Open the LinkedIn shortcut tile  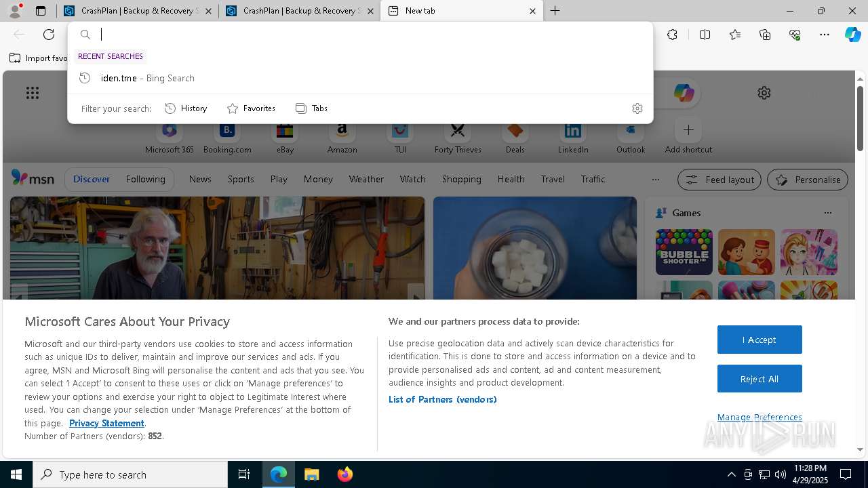(573, 138)
